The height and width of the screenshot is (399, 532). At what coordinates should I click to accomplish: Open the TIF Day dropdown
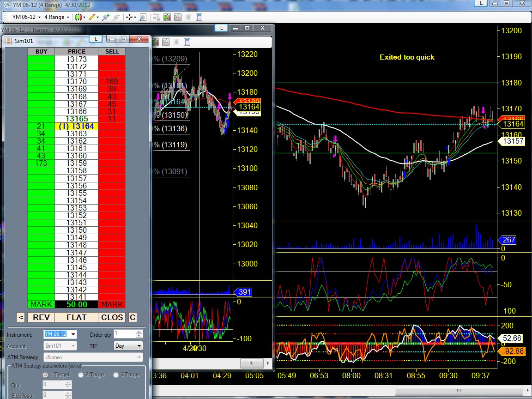pyautogui.click(x=128, y=346)
